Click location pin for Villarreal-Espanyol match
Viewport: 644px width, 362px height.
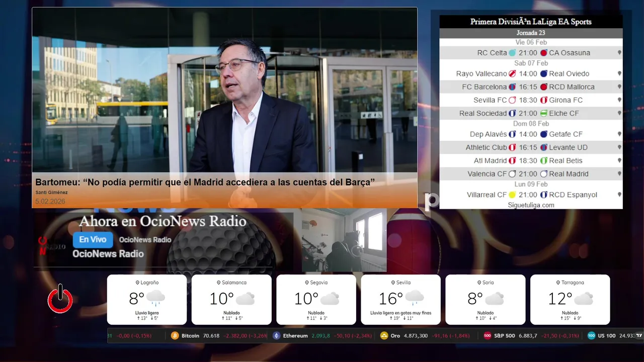[619, 195]
